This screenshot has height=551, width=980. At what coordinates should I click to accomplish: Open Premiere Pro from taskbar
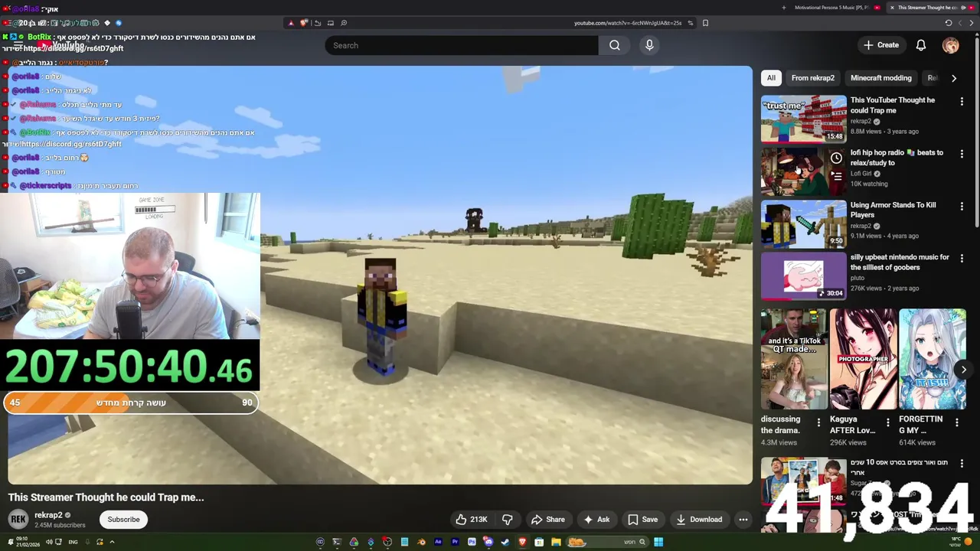(455, 543)
